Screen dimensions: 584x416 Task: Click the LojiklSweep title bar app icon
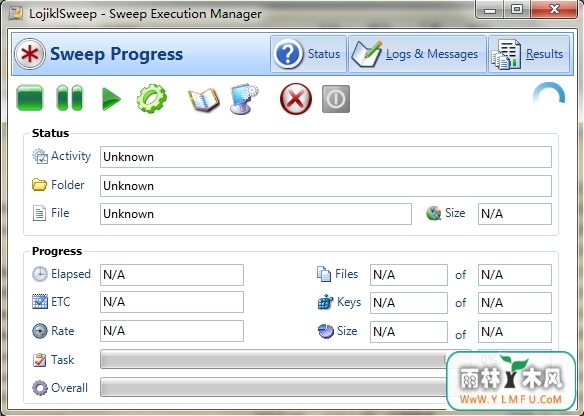16,13
